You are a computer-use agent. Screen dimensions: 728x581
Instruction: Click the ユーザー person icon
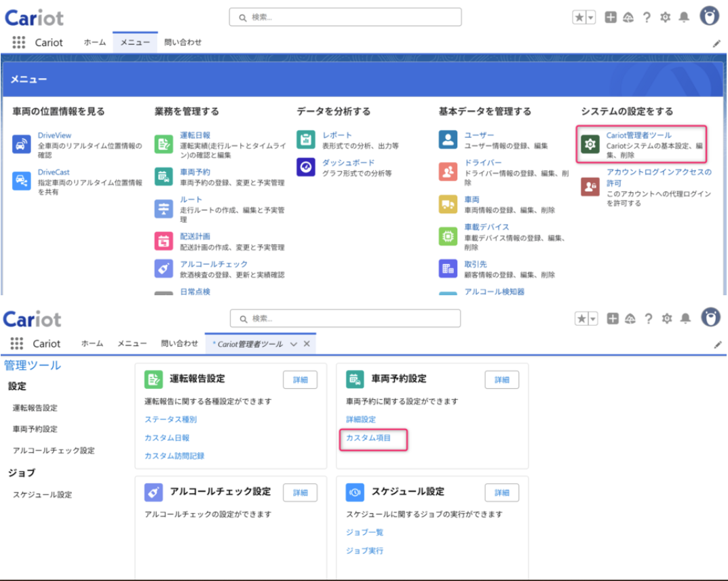(x=448, y=139)
